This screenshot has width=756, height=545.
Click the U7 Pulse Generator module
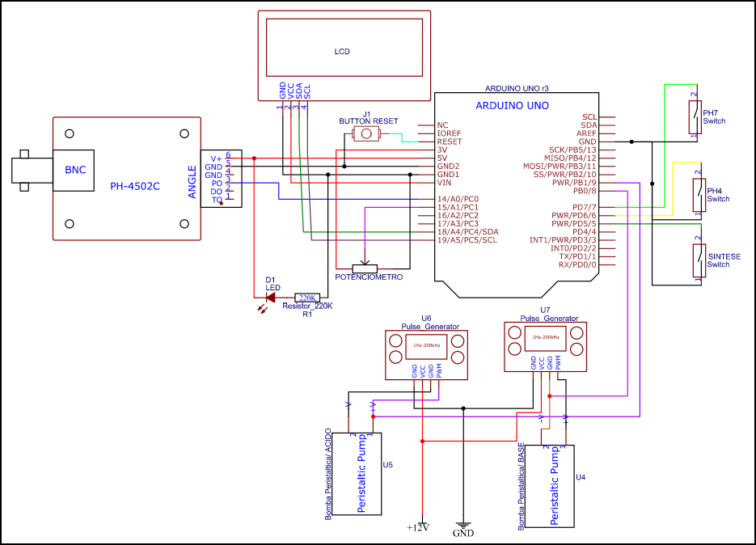point(545,347)
